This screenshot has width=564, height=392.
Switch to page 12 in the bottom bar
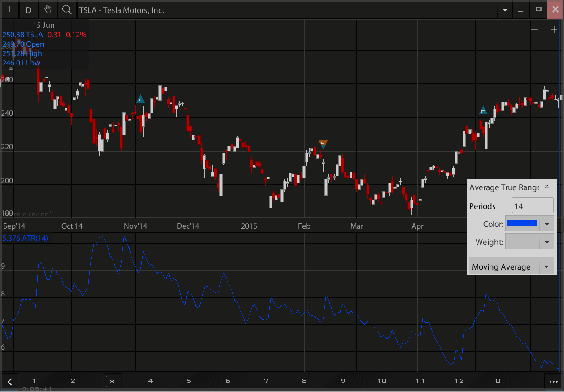(x=459, y=381)
